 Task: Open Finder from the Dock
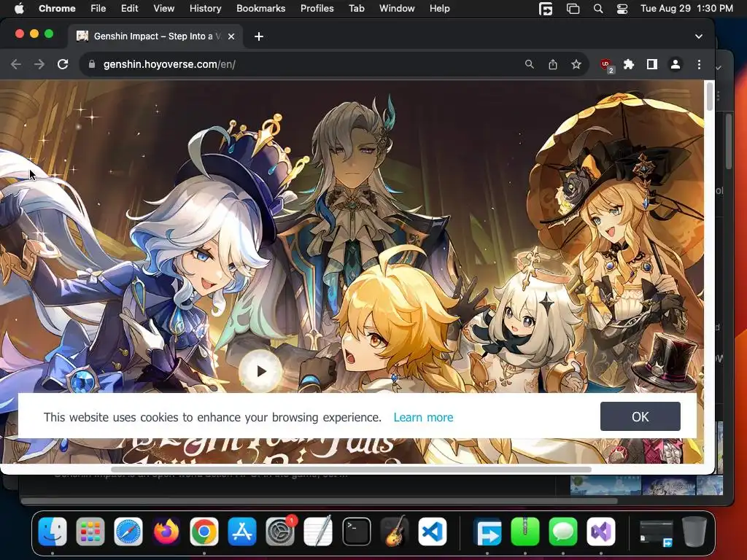53,532
